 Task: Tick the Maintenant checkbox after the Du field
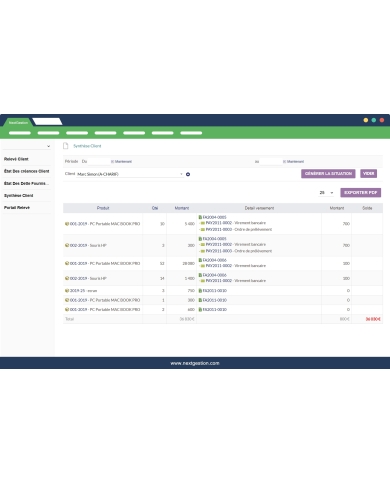coord(112,162)
